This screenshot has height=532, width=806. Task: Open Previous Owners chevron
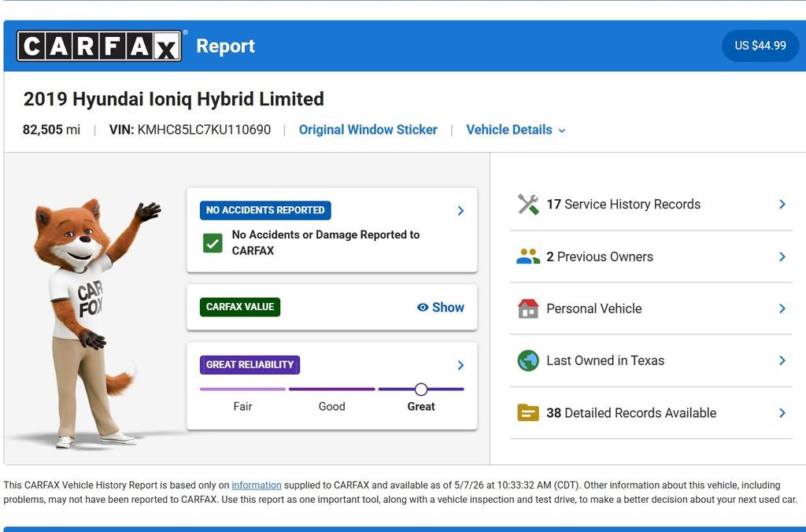tap(782, 257)
